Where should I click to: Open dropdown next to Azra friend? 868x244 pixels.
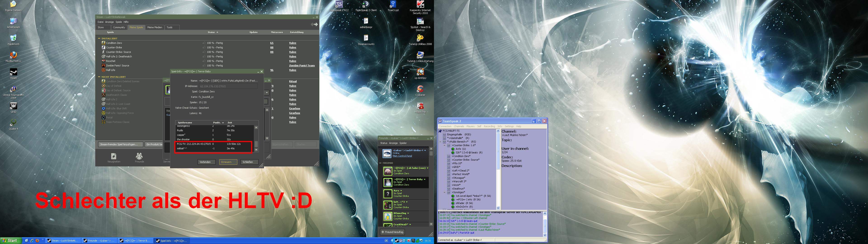click(401, 191)
